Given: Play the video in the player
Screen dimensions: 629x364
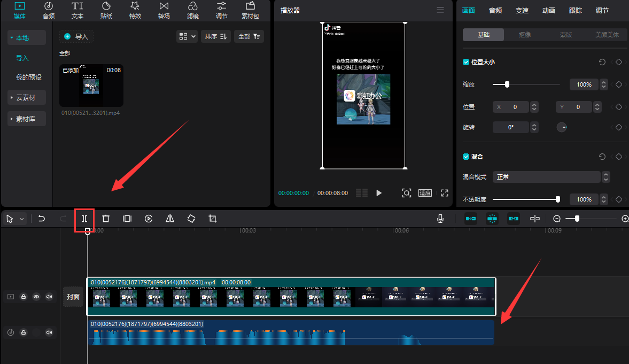Looking at the screenshot, I should tap(379, 193).
